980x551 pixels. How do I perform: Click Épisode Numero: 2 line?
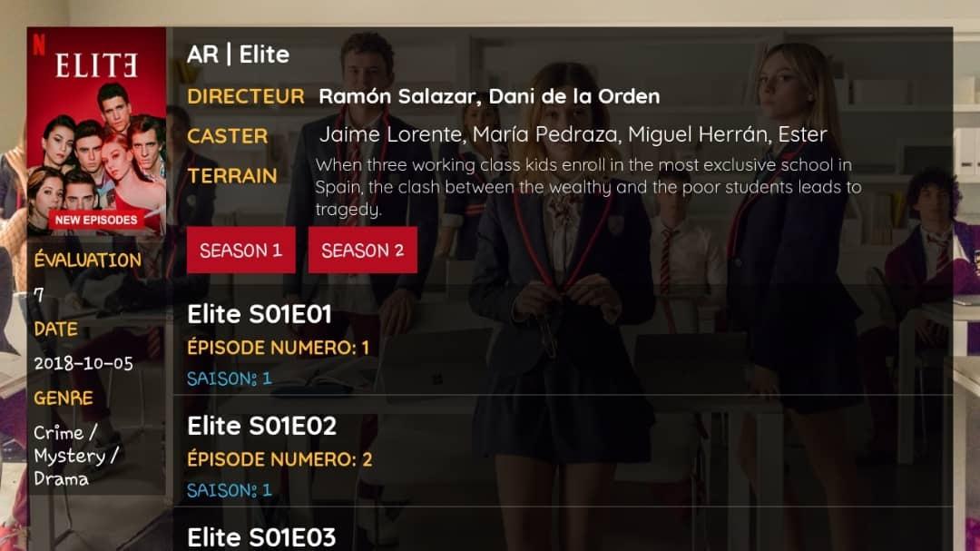pos(279,459)
